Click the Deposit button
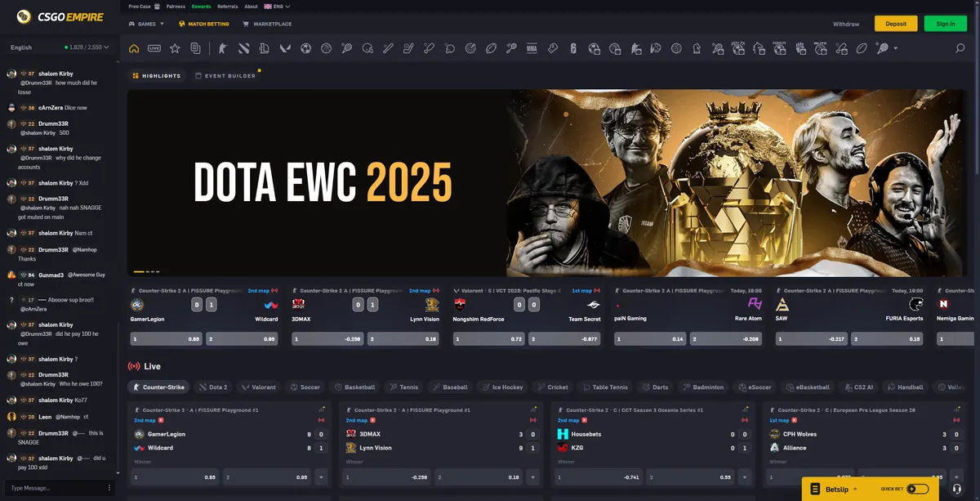 [x=896, y=24]
